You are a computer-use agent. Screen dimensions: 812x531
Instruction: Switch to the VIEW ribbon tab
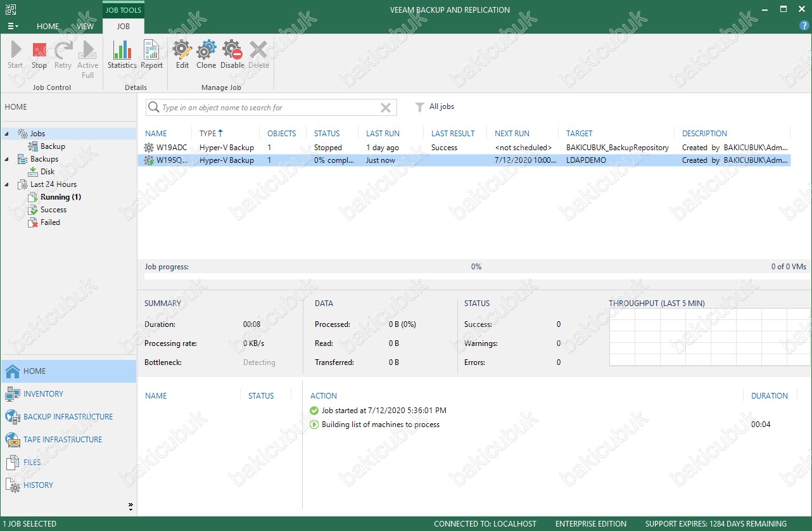pos(86,26)
